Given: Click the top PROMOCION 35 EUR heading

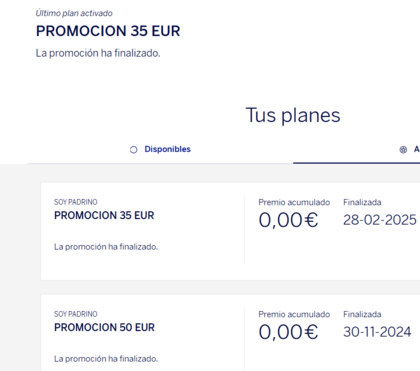Looking at the screenshot, I should (x=108, y=31).
